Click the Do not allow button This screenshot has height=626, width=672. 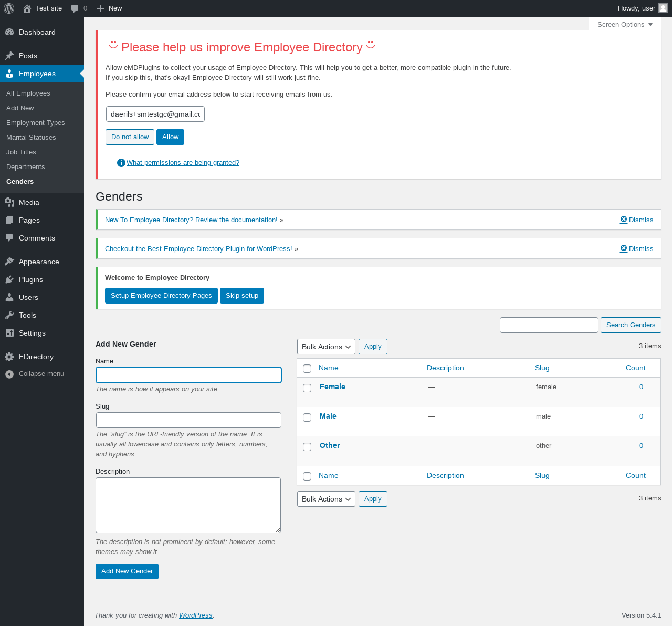coord(130,137)
